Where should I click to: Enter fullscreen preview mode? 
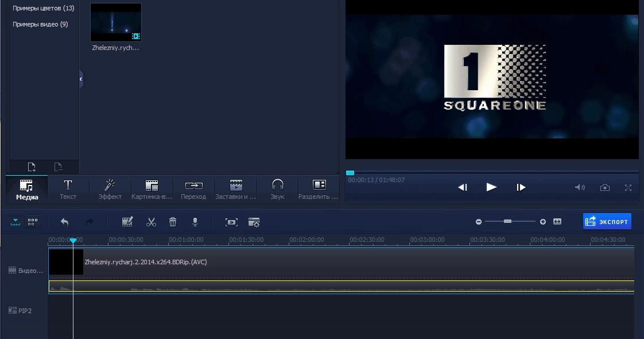click(x=628, y=187)
